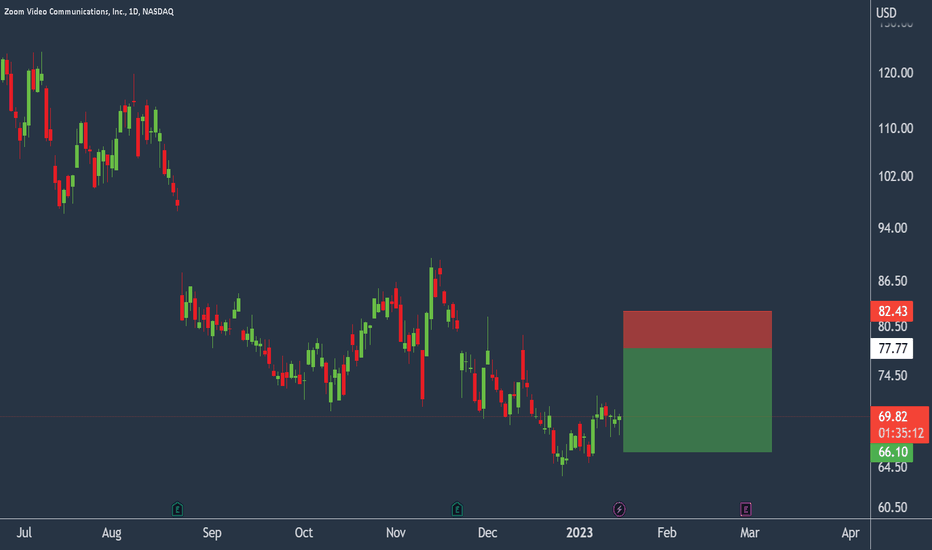932x550 pixels.
Task: Click the Feb label on time axis
Action: (x=667, y=533)
